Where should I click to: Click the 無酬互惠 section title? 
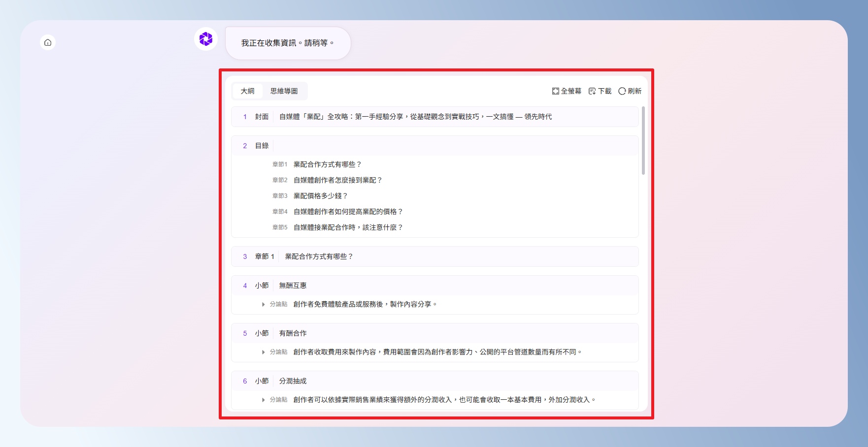[x=293, y=286]
